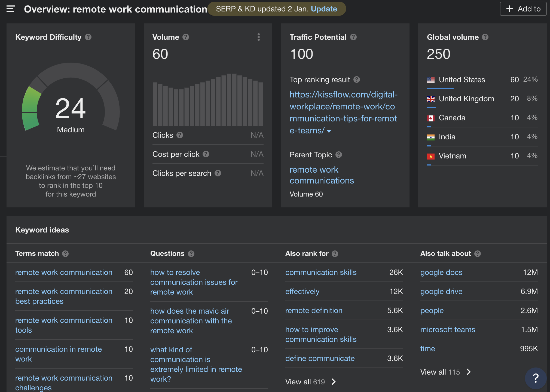Click the Cost per click help icon
Screen dimensions: 550x392
click(x=206, y=154)
